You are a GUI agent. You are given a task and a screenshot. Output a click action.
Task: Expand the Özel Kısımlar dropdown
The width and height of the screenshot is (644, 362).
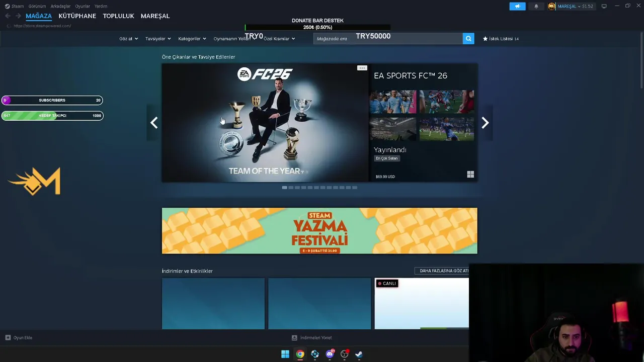tap(279, 39)
